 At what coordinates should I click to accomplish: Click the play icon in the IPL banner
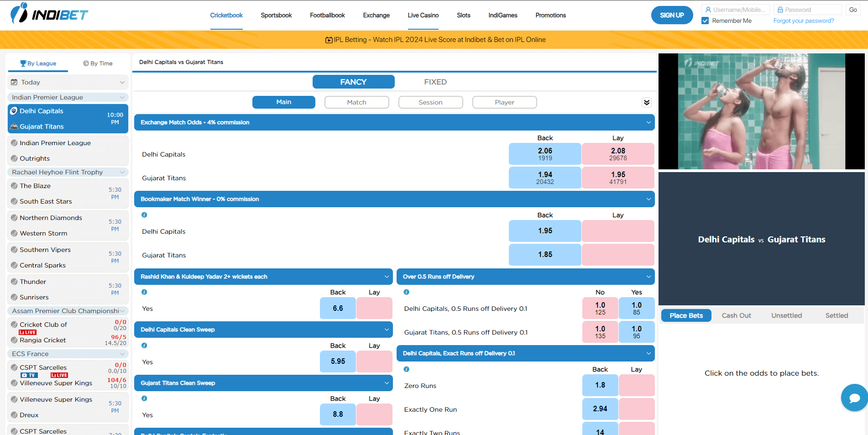pos(329,40)
